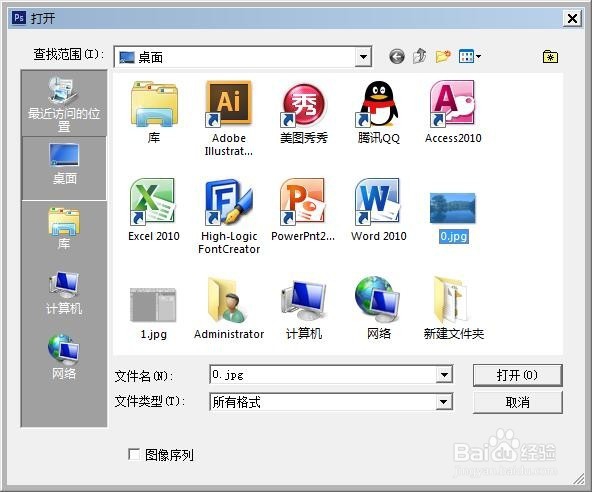Image resolution: width=592 pixels, height=492 pixels.
Task: Go to 网络 in sidebar
Action: coord(64,357)
